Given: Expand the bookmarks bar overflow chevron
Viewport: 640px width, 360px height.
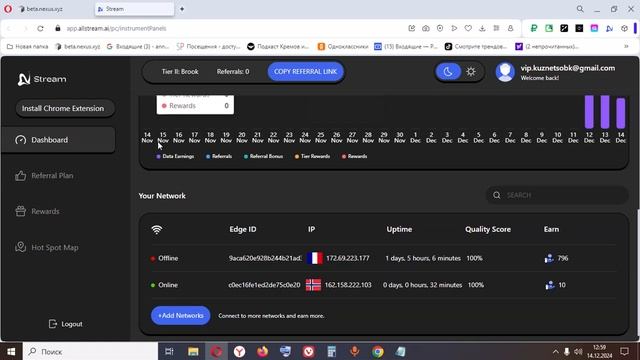Looking at the screenshot, I should pos(626,47).
